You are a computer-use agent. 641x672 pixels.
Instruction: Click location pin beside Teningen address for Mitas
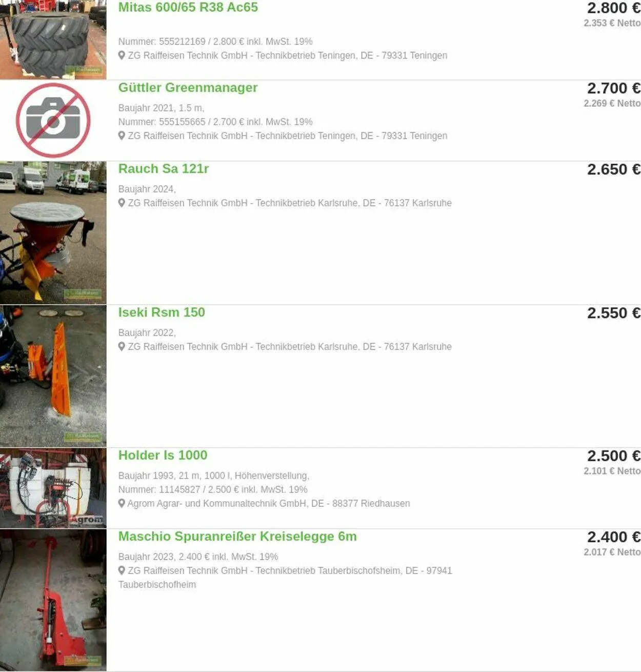coord(122,55)
